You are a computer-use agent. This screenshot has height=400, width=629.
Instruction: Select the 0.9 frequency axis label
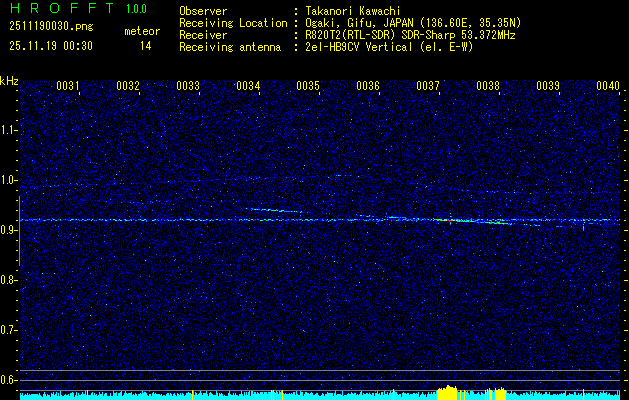(x=9, y=230)
